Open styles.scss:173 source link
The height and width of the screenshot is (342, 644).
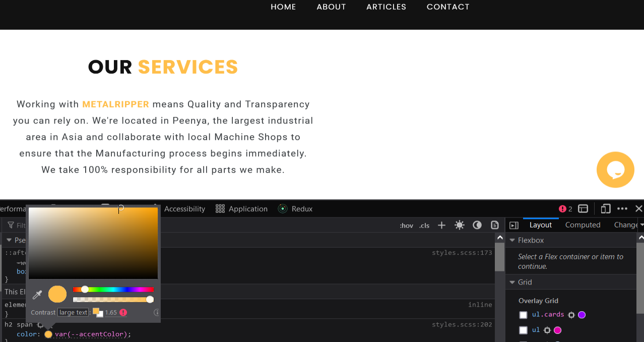point(462,253)
